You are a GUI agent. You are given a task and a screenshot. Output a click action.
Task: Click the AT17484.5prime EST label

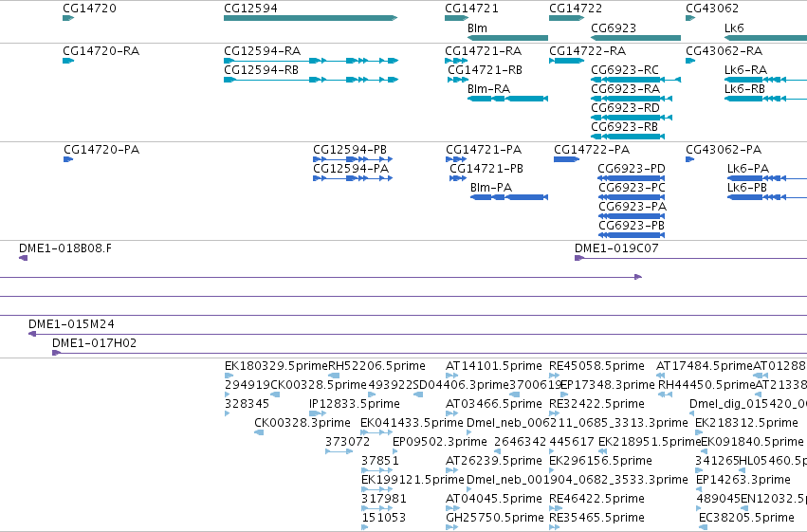(x=705, y=366)
